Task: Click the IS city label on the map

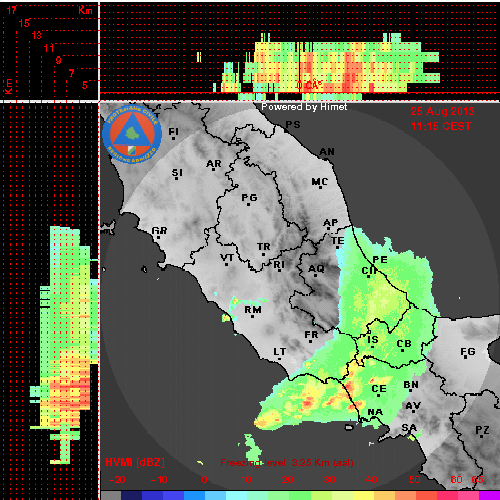Action: click(x=373, y=340)
